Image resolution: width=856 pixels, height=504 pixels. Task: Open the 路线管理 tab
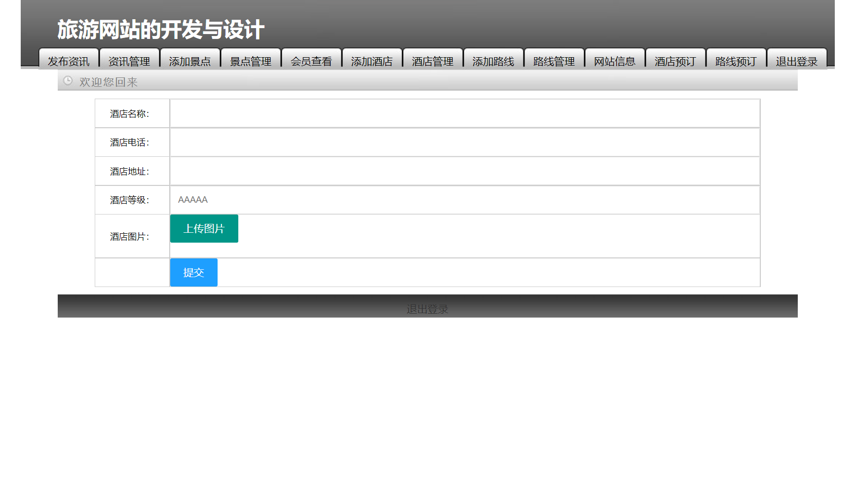[x=554, y=59]
